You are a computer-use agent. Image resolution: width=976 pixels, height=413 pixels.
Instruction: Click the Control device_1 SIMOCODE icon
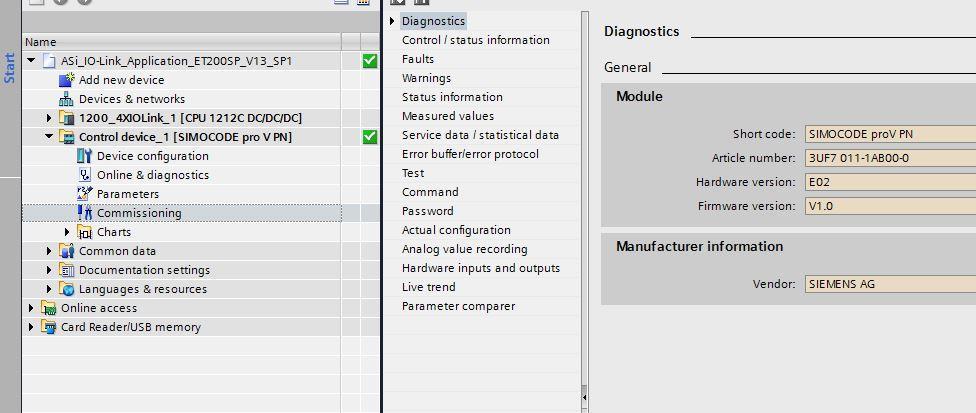67,137
